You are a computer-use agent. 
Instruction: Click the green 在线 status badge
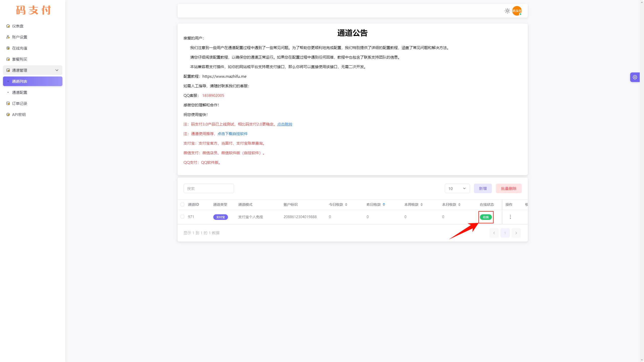coord(486,217)
